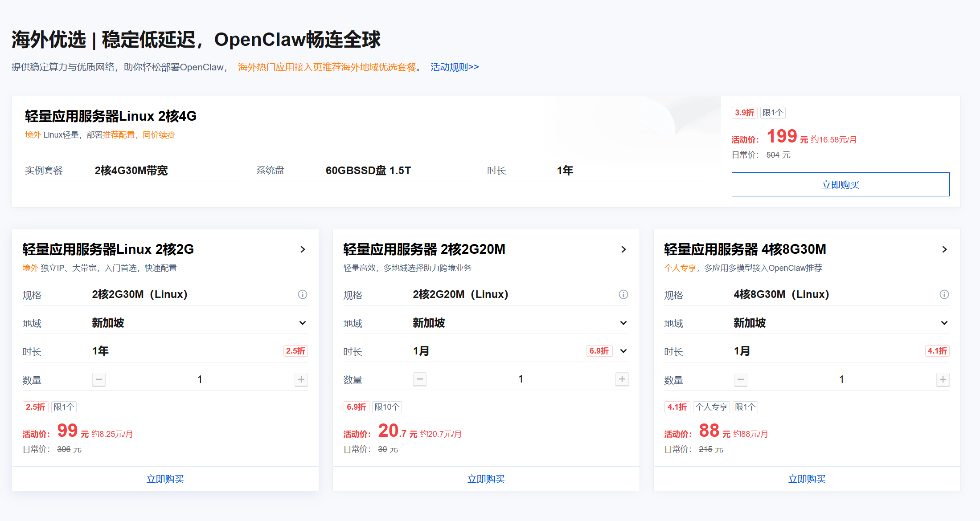Open the 活动规则 link

(455, 67)
